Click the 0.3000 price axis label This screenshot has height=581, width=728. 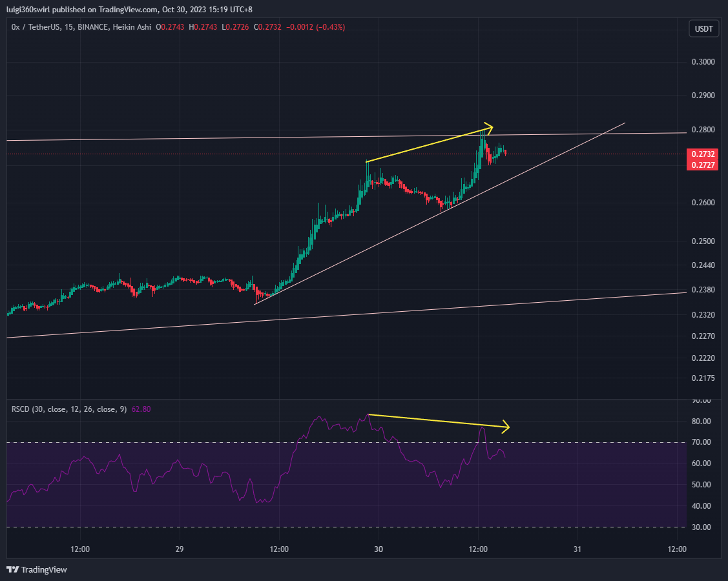703,62
